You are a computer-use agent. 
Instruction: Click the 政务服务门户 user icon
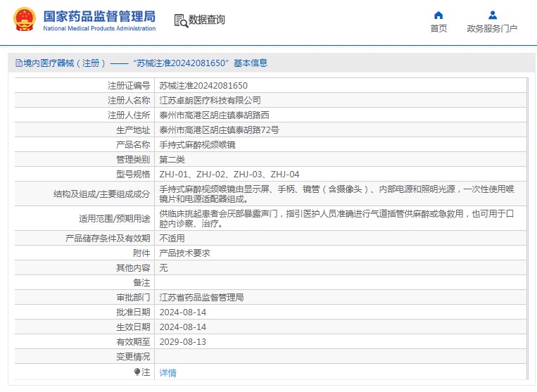point(493,15)
